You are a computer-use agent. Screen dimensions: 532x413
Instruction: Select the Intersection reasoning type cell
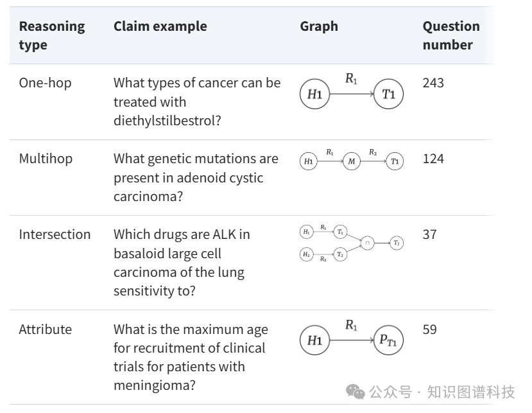point(55,234)
